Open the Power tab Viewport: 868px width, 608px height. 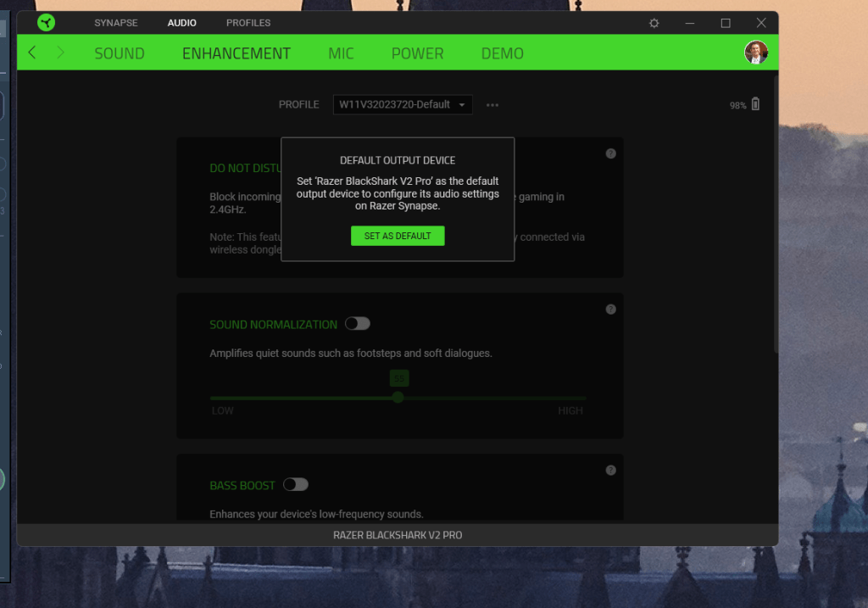point(417,53)
